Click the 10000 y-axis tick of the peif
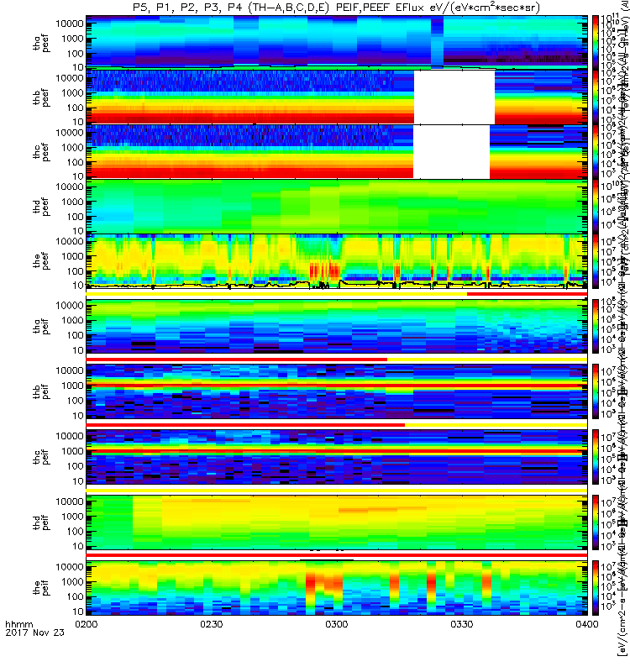Viewport: 630px width, 672px height. (70, 566)
